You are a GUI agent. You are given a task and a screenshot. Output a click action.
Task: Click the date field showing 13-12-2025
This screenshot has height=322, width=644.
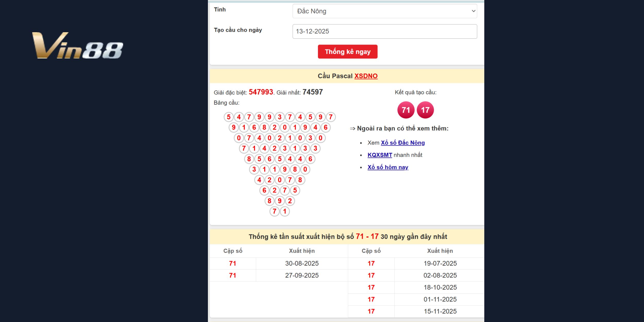click(384, 31)
